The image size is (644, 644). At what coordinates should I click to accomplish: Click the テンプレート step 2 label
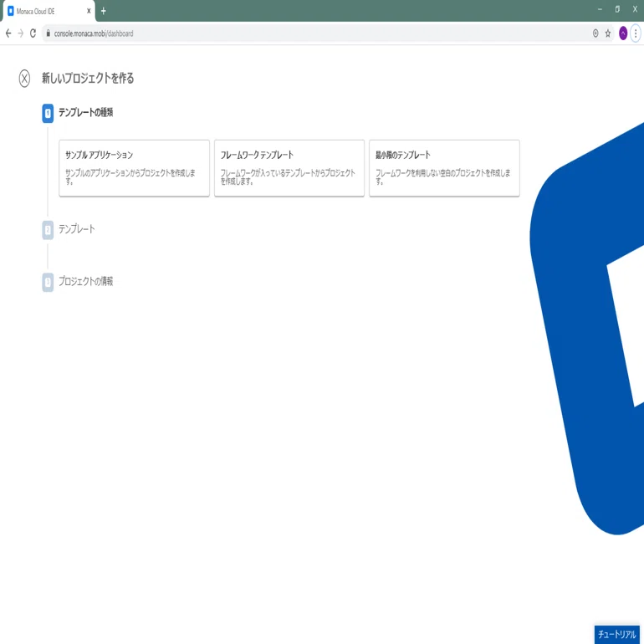tap(77, 229)
